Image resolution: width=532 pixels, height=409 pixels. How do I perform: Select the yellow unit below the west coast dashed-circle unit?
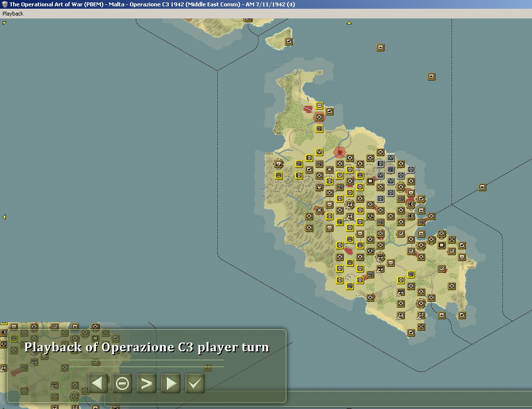(x=278, y=176)
